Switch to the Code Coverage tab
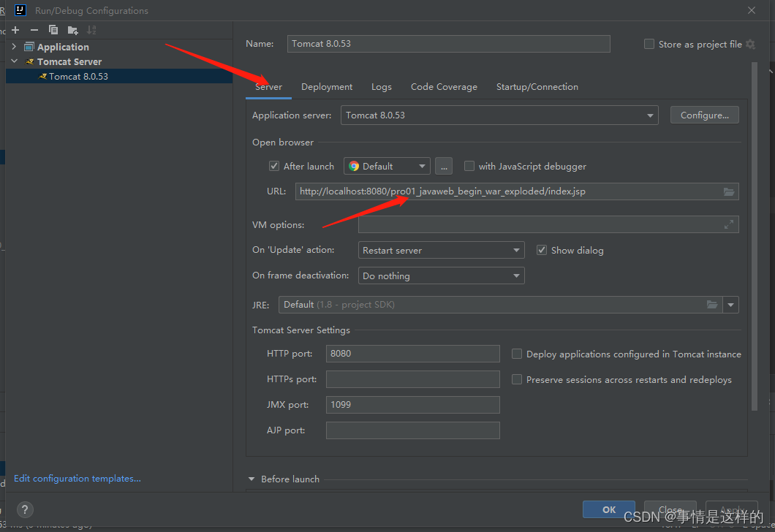The width and height of the screenshot is (775, 532). click(x=444, y=87)
